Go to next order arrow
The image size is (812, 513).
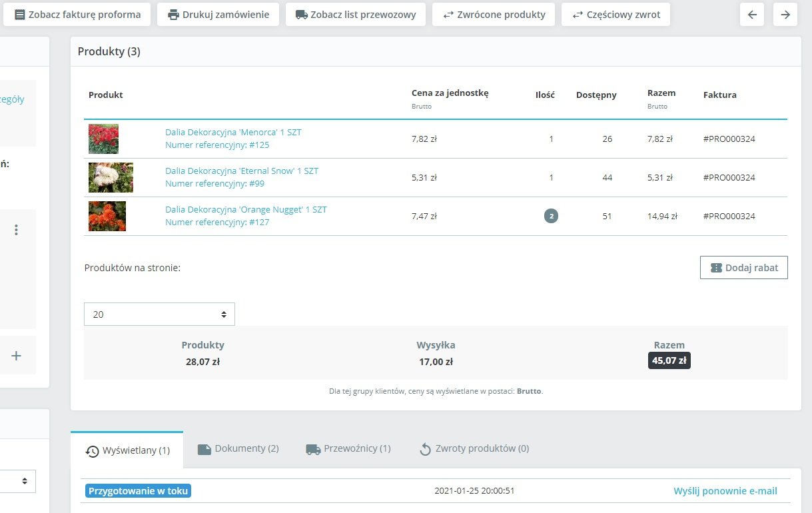point(785,14)
